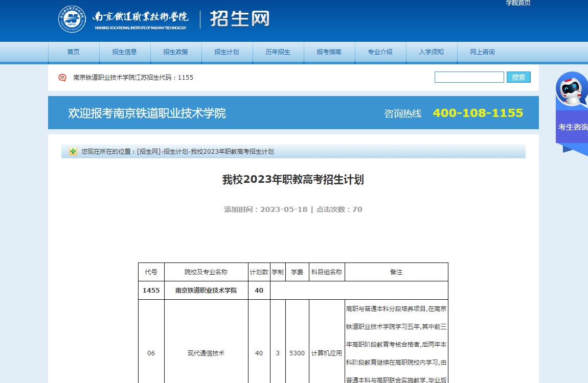Click the 5300 tuition cell
The height and width of the screenshot is (383, 588).
pos(297,353)
